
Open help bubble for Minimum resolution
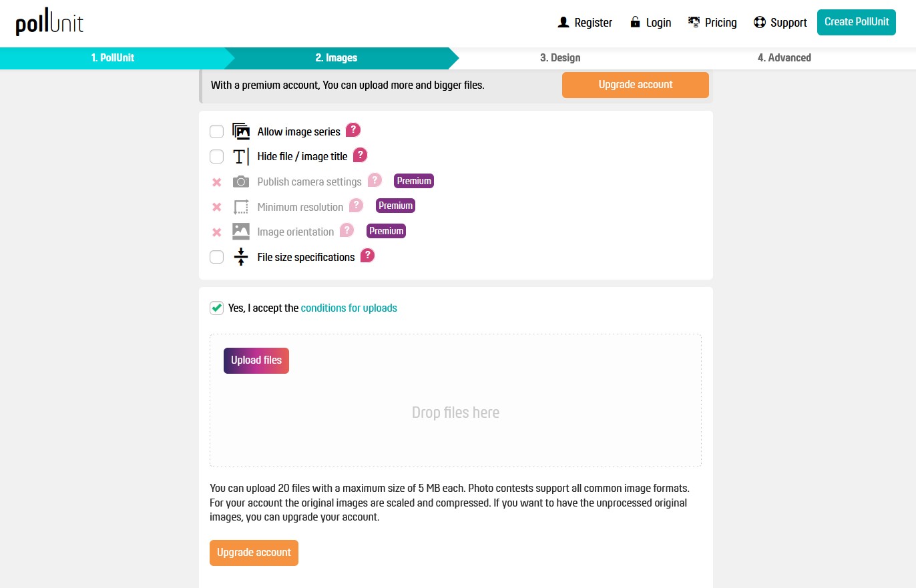pos(357,206)
